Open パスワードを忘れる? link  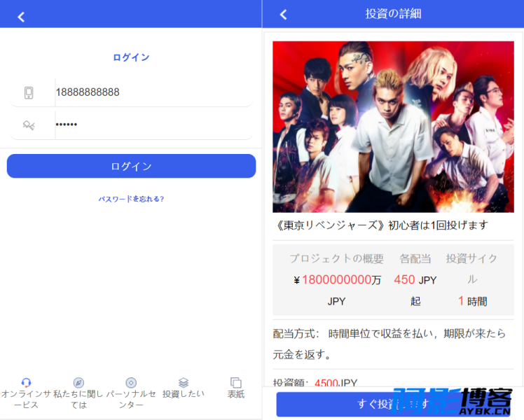click(x=131, y=199)
